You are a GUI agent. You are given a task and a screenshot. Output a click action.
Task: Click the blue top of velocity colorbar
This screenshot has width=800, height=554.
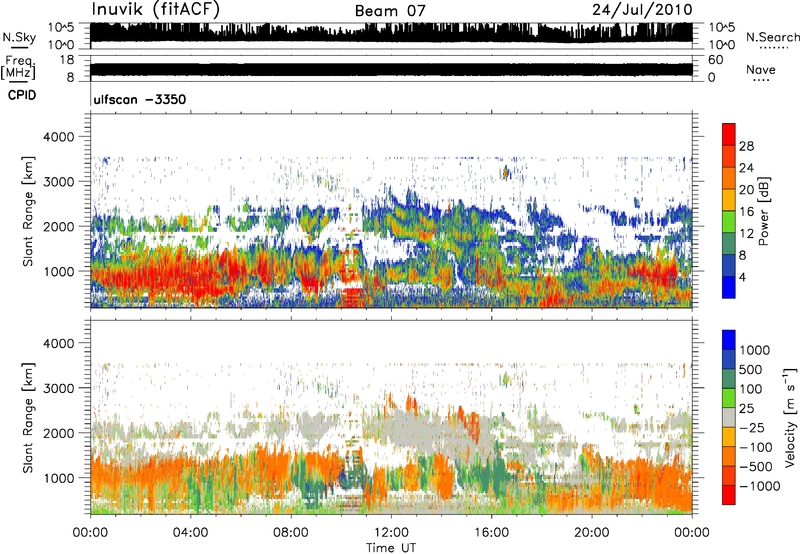coord(729,340)
